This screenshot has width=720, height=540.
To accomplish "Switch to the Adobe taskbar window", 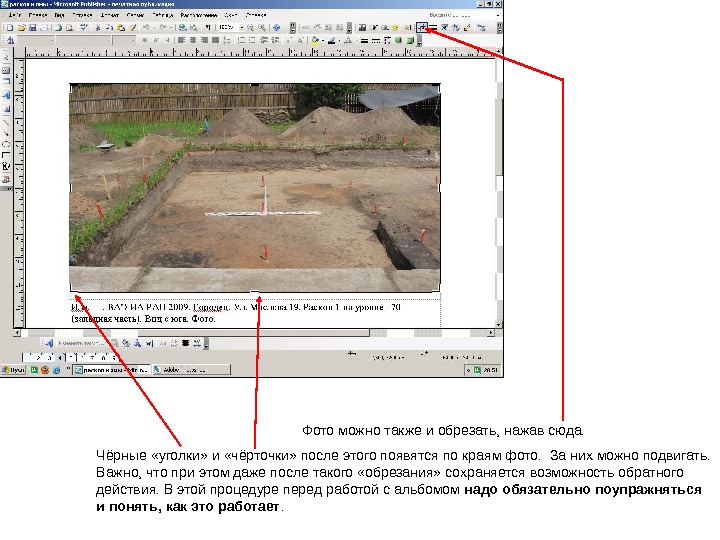I will coord(191,370).
